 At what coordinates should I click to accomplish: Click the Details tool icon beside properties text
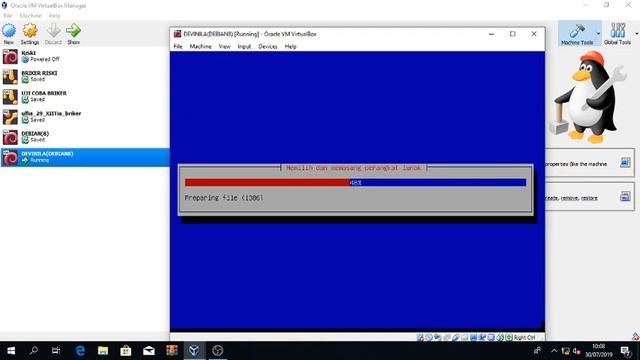(x=625, y=162)
